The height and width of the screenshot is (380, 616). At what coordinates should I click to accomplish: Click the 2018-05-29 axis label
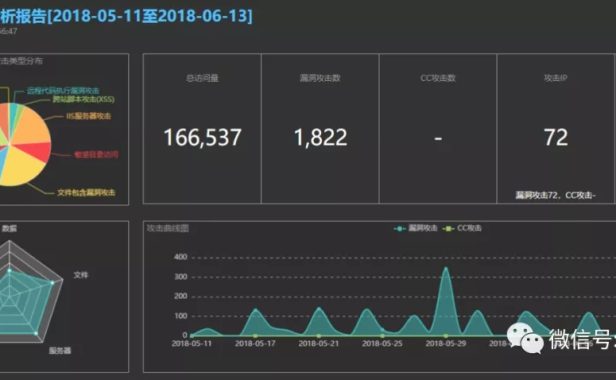tap(446, 343)
